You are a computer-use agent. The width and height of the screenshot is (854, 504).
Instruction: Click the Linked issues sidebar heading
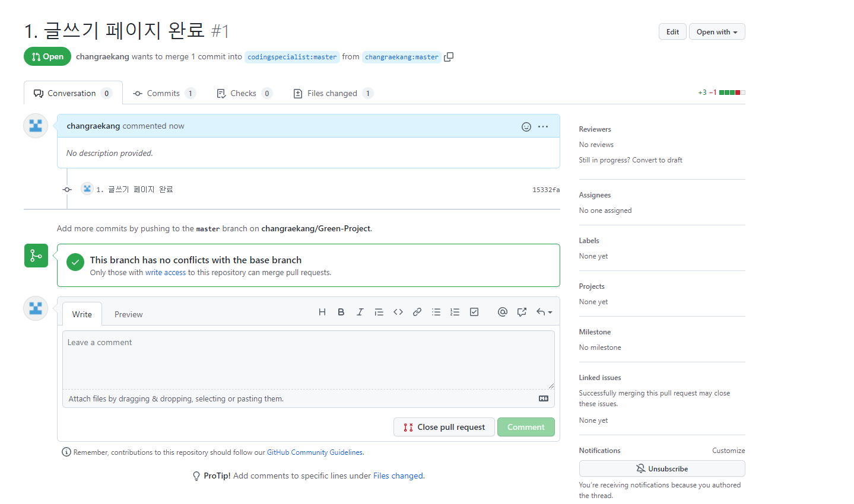(x=600, y=378)
